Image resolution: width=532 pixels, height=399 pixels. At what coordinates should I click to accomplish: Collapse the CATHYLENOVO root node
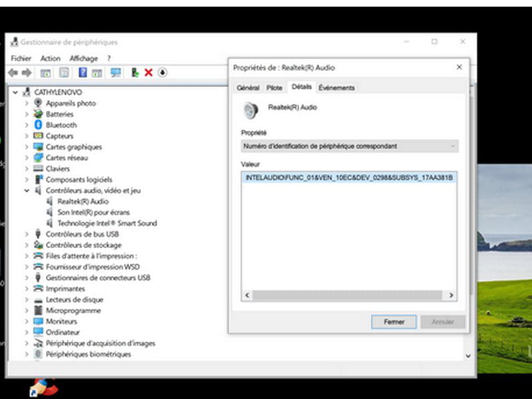15,92
